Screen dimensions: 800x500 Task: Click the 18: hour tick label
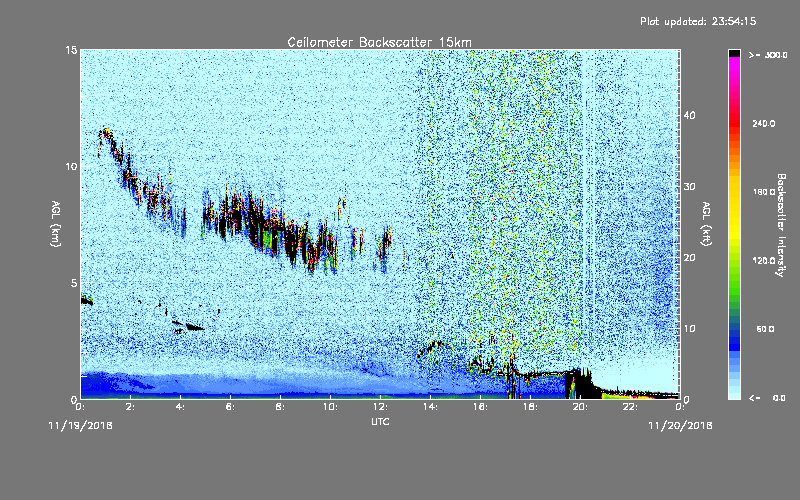531,407
